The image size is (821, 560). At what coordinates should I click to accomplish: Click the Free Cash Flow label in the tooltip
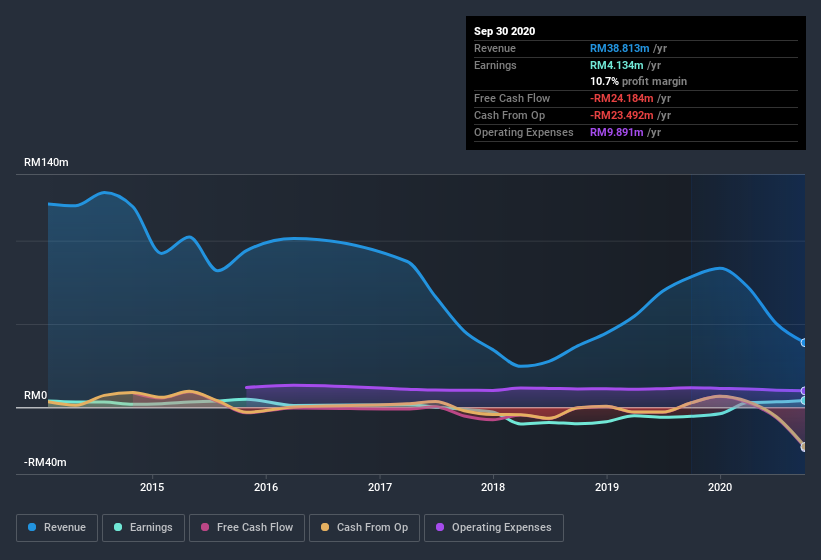[512, 98]
